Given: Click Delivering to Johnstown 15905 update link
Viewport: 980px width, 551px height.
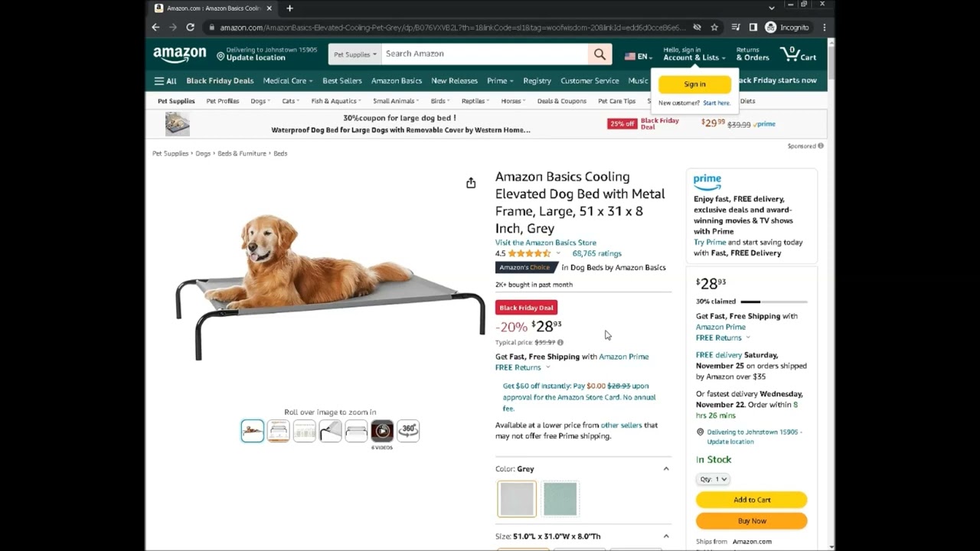Looking at the screenshot, I should pos(753,437).
